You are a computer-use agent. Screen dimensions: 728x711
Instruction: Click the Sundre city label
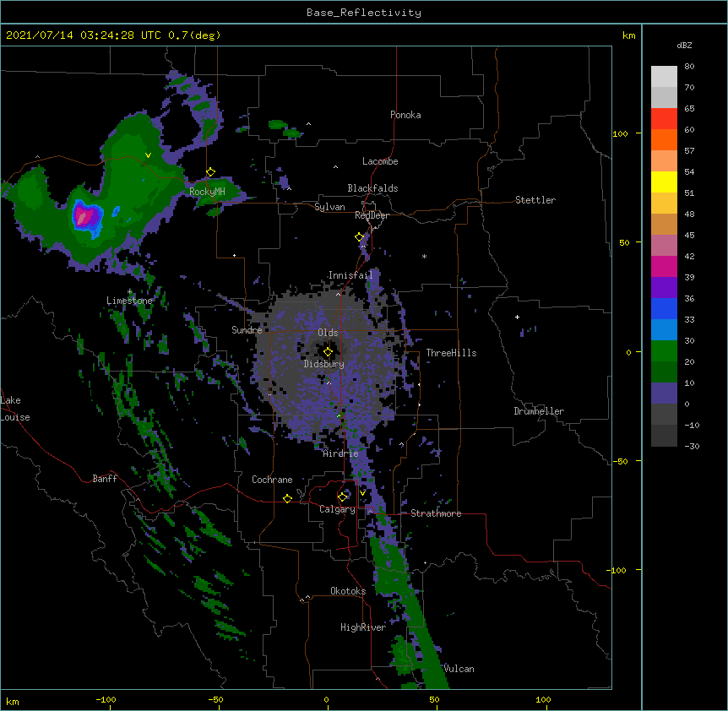247,330
